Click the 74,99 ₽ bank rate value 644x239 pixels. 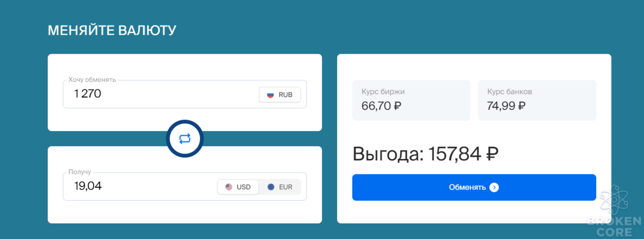tap(506, 106)
